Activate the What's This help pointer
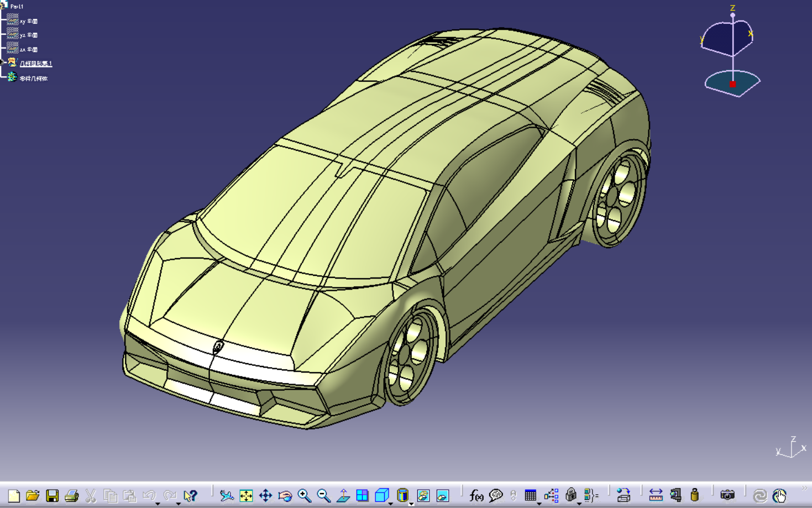 click(x=190, y=496)
